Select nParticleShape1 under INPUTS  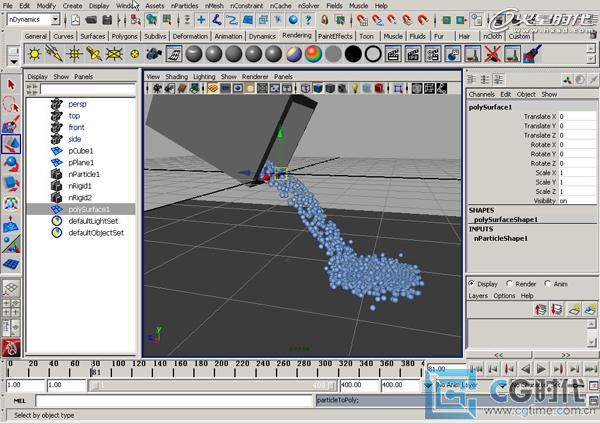501,238
